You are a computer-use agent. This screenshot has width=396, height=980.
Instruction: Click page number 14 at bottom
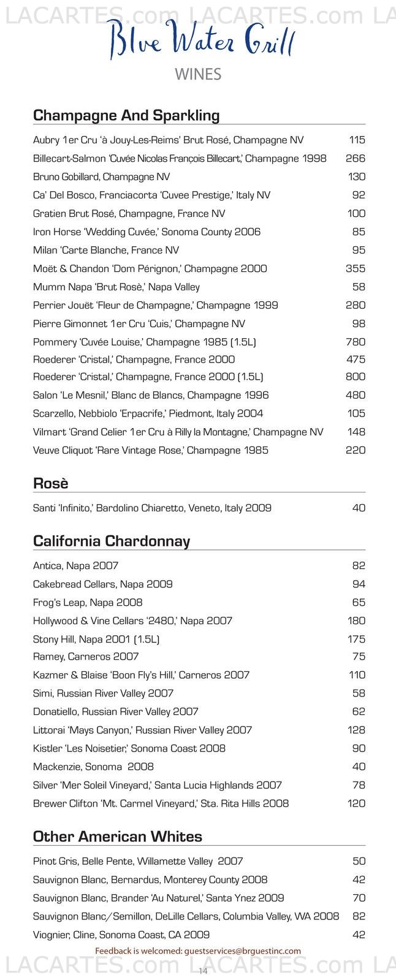[204, 970]
